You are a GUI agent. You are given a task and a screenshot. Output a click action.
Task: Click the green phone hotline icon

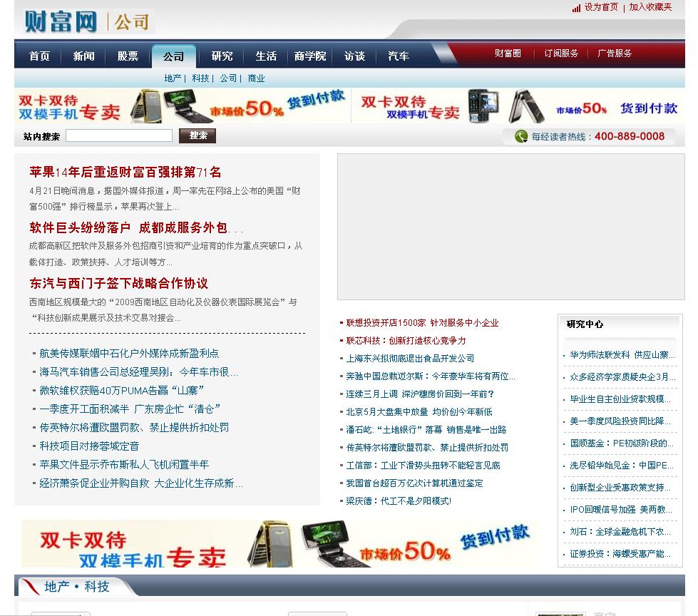tap(521, 136)
